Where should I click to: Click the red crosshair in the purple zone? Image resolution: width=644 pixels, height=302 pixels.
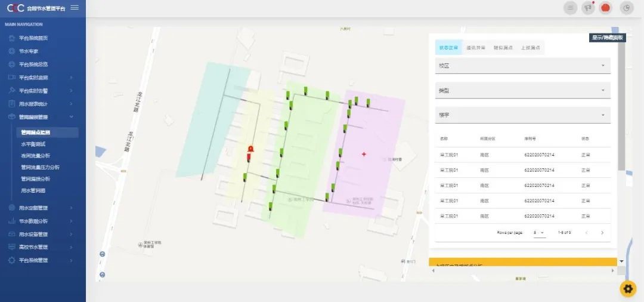pos(364,154)
